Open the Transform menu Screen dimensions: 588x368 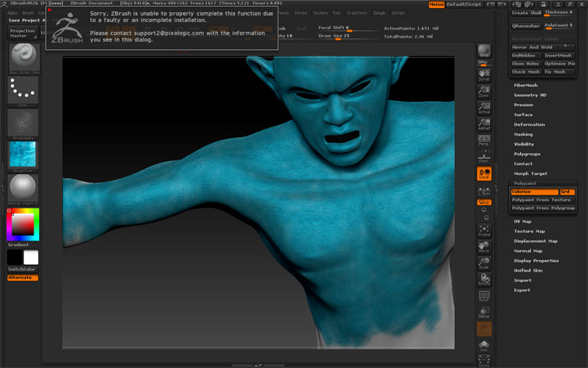point(356,14)
